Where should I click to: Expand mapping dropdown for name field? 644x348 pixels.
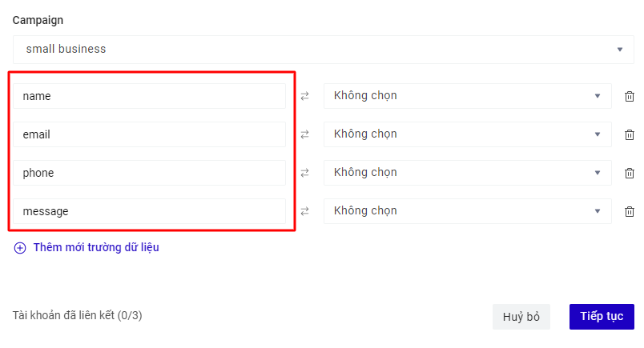point(467,96)
